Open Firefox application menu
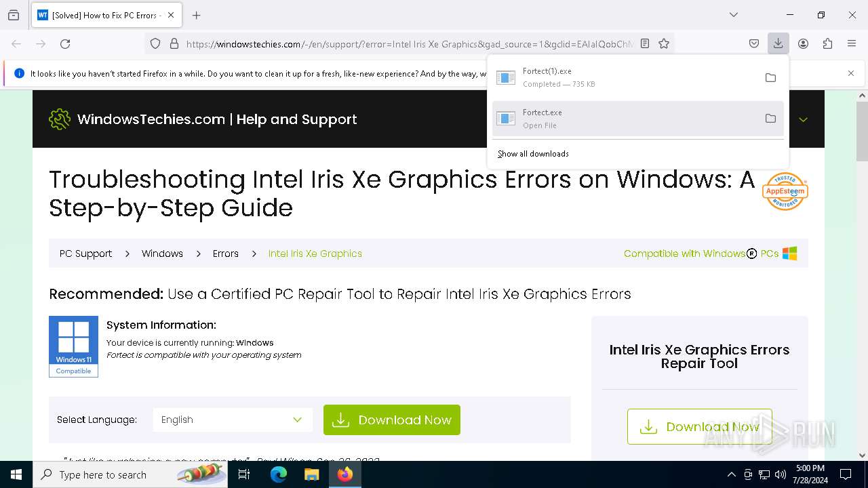The width and height of the screenshot is (868, 488). (x=852, y=44)
